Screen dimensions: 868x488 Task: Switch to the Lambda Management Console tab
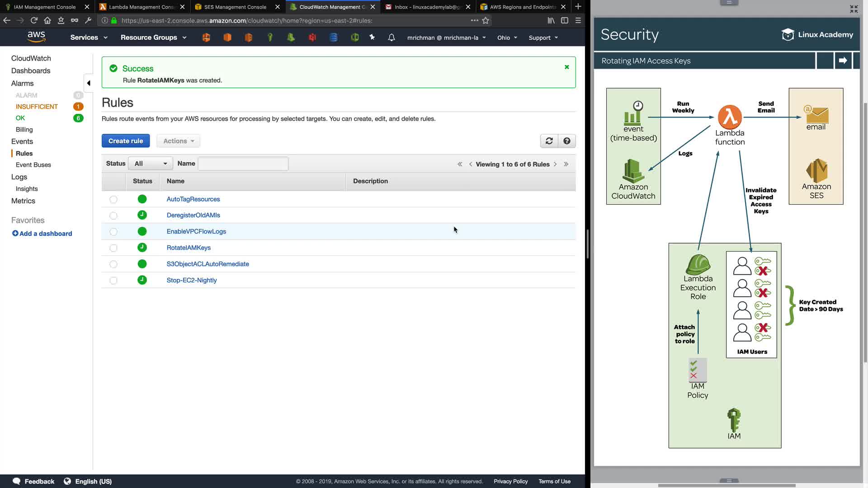tap(141, 7)
